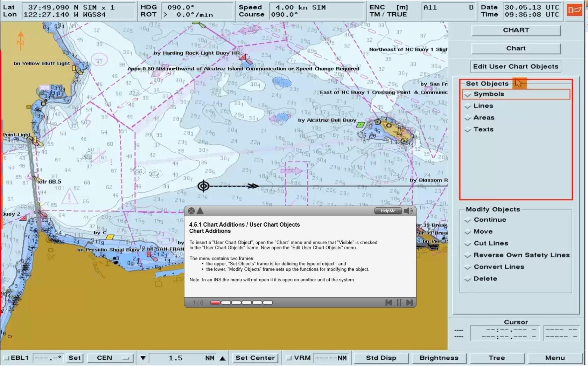Open the CEN centering dropdown
The width and height of the screenshot is (588, 366).
tap(110, 358)
